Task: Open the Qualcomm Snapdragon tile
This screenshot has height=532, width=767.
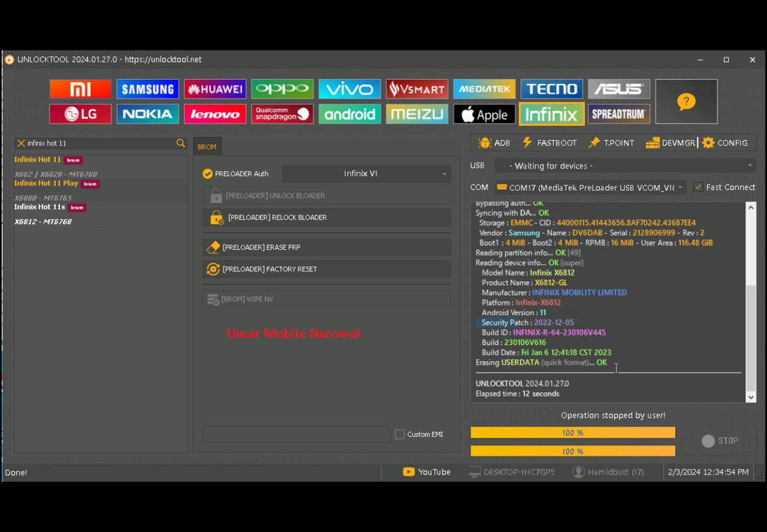Action: [x=282, y=114]
